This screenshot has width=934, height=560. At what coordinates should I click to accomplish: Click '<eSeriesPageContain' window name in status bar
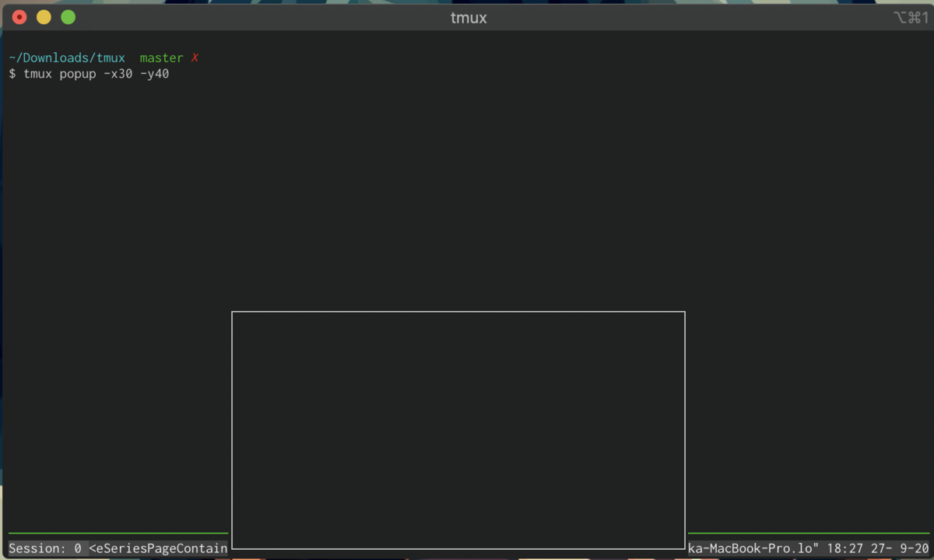159,548
